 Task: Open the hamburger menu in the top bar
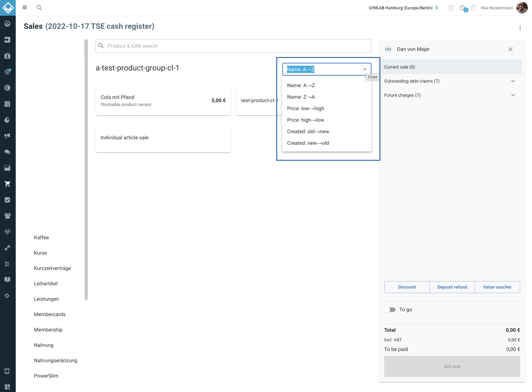pos(25,7)
